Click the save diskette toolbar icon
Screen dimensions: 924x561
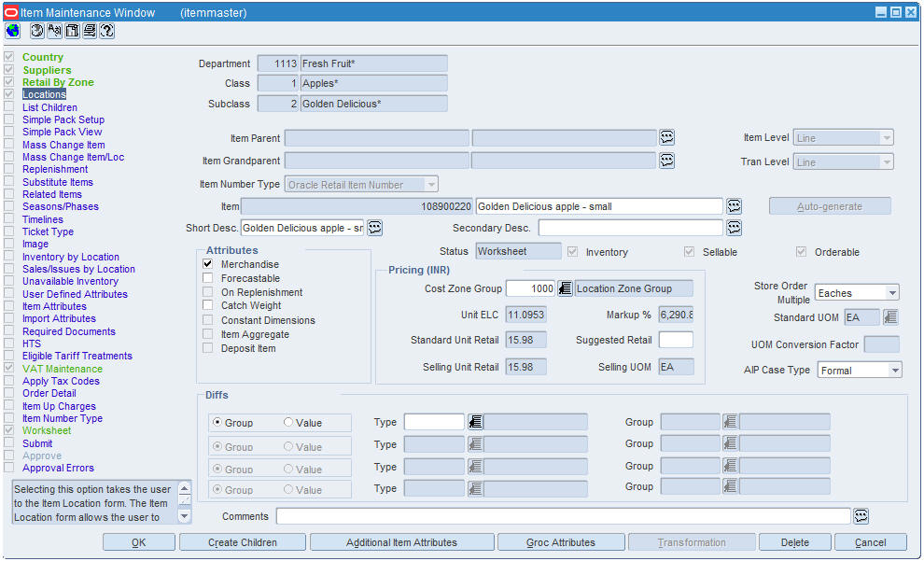click(72, 31)
